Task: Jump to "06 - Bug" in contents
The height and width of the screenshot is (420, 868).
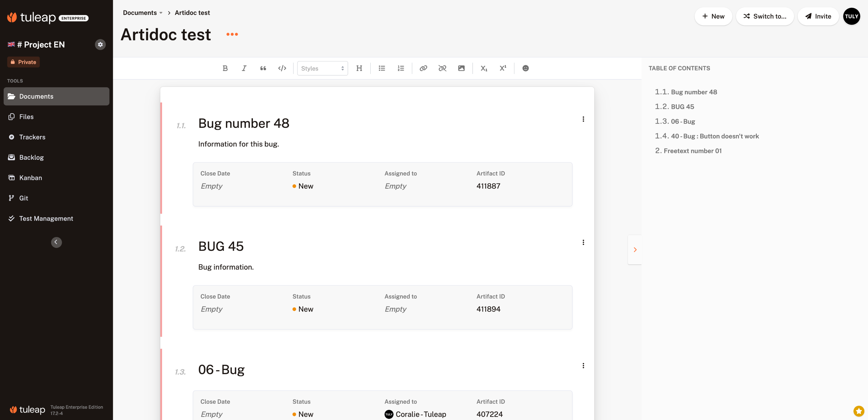Action: click(x=683, y=121)
